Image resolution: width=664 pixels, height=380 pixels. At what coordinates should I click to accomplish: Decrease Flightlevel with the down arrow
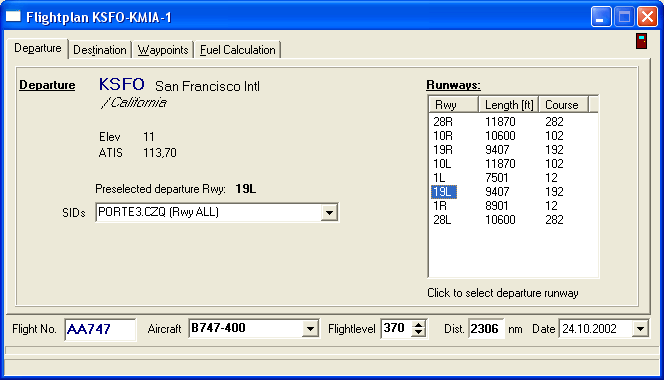point(418,333)
